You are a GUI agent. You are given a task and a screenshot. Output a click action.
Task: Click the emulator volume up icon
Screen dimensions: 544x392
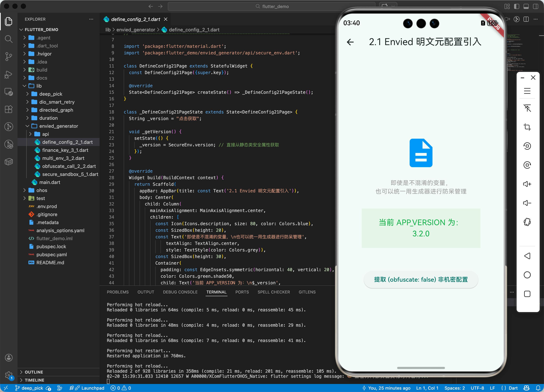click(527, 184)
